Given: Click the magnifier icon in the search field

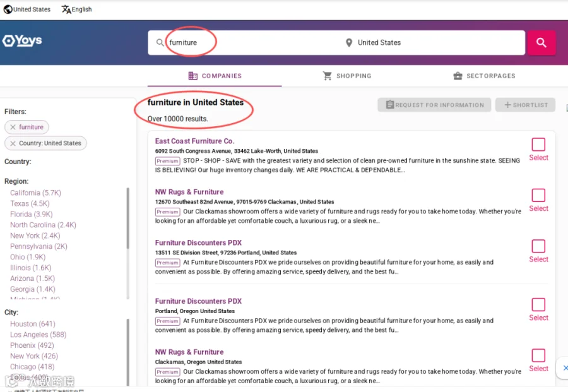Looking at the screenshot, I should tap(160, 43).
